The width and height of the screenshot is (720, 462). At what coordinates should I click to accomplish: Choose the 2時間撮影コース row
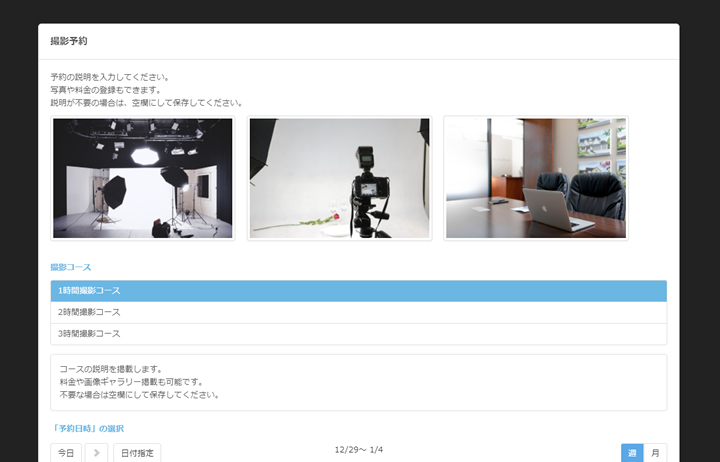coord(358,312)
